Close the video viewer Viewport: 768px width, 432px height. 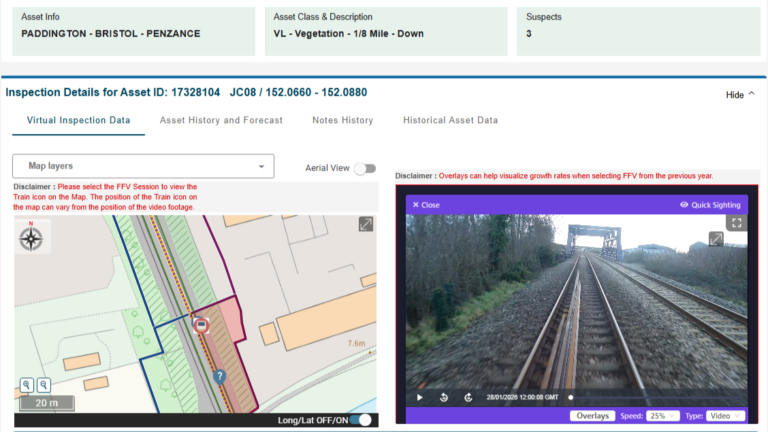[426, 205]
